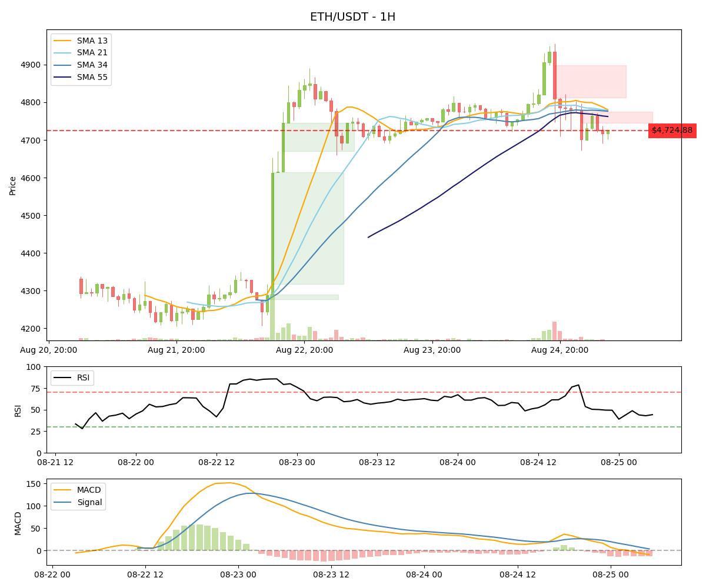Screen dimensions: 706x588
Task: Click the RSI y-axis title
Action: pyautogui.click(x=18, y=410)
